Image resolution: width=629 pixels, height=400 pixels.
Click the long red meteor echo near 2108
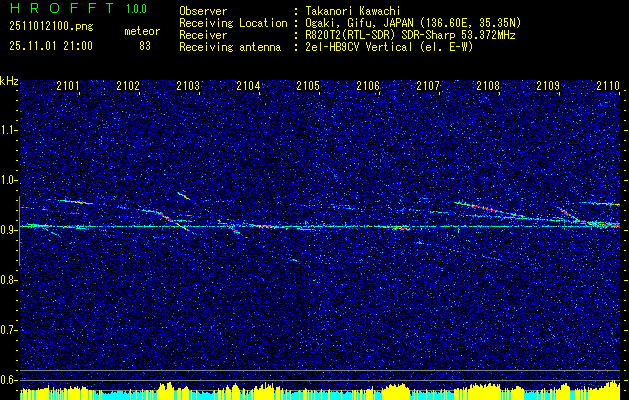point(489,209)
